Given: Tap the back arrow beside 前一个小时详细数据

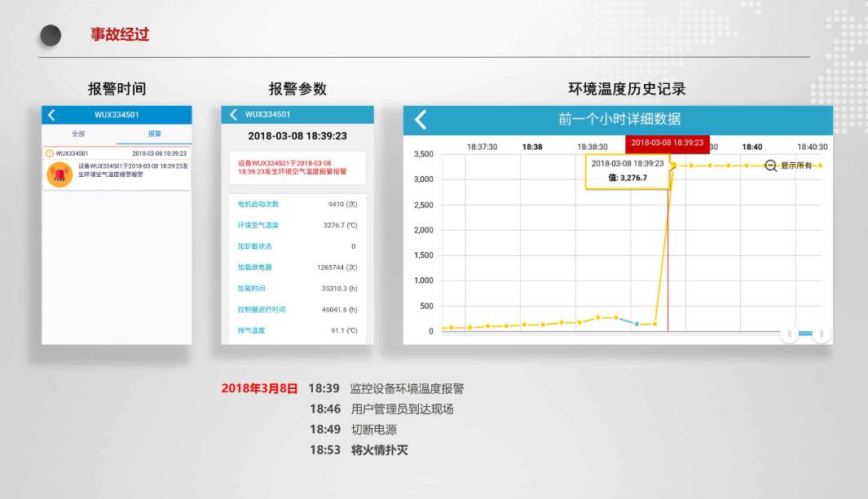Looking at the screenshot, I should pos(421,120).
